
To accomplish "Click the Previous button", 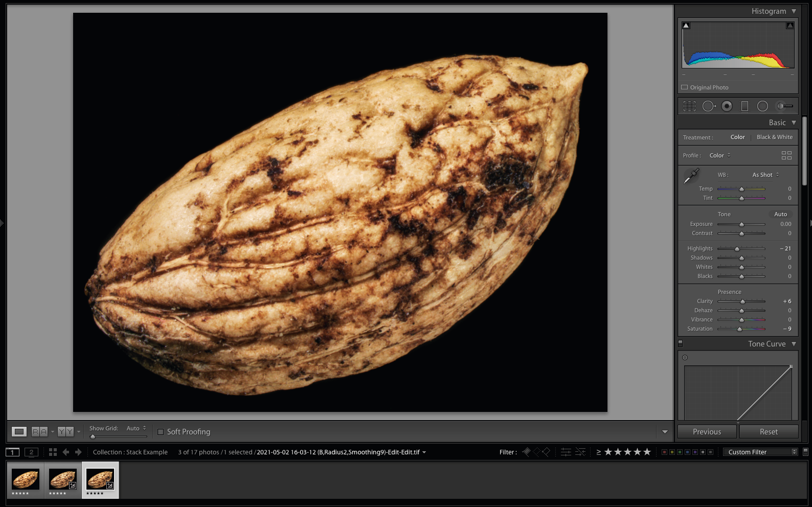I will click(x=707, y=432).
